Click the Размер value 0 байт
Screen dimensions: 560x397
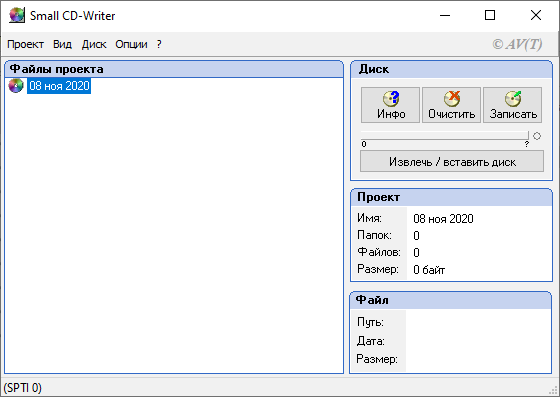(429, 270)
